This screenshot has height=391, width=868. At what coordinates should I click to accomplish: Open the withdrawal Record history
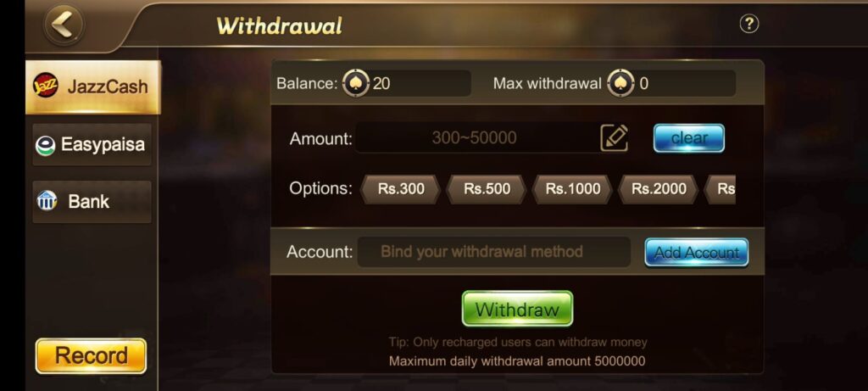pos(91,356)
